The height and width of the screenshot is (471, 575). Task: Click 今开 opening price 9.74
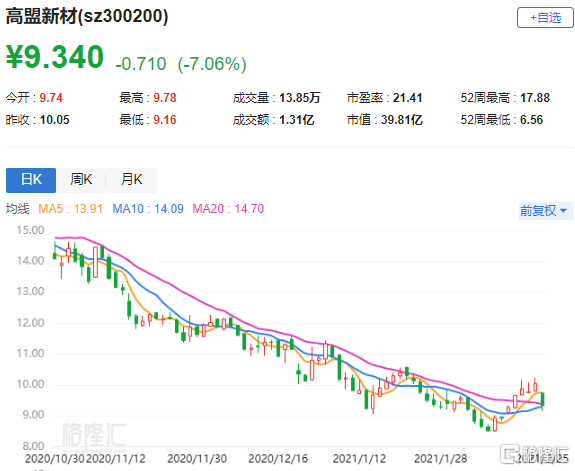[51, 98]
